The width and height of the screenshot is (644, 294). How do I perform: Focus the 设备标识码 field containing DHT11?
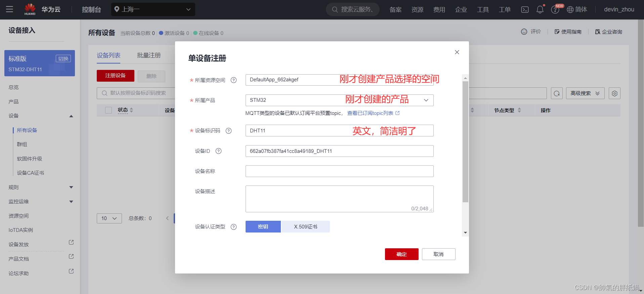click(339, 131)
